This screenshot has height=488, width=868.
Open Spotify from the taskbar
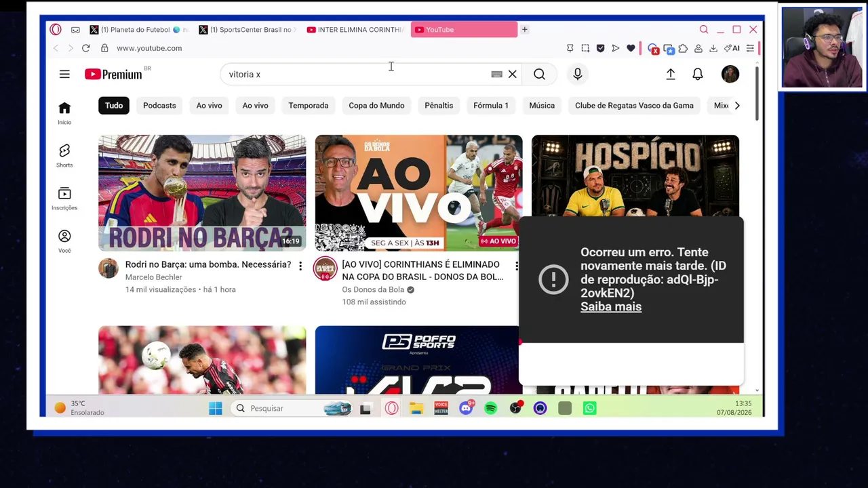tap(491, 408)
